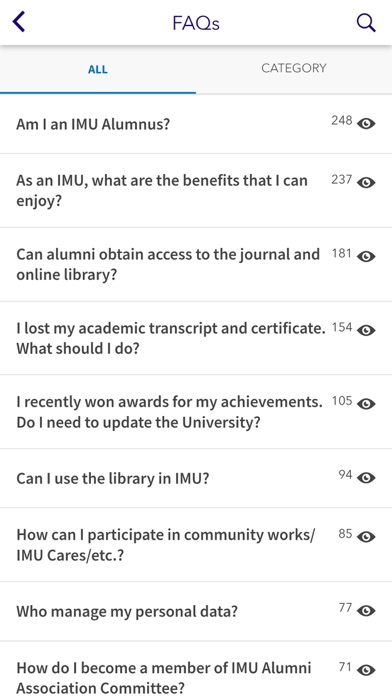Open 'Can I use the library in IMU?'

196,478
